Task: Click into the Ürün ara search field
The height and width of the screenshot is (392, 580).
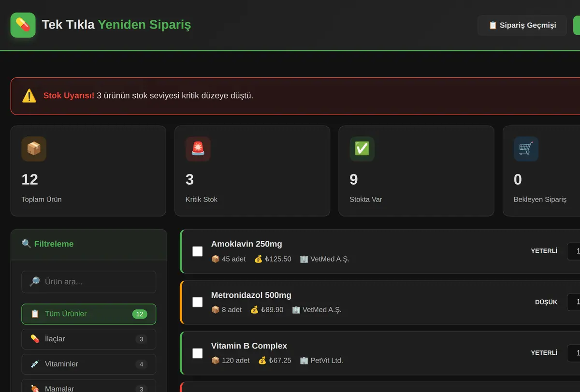Action: pyautogui.click(x=89, y=282)
